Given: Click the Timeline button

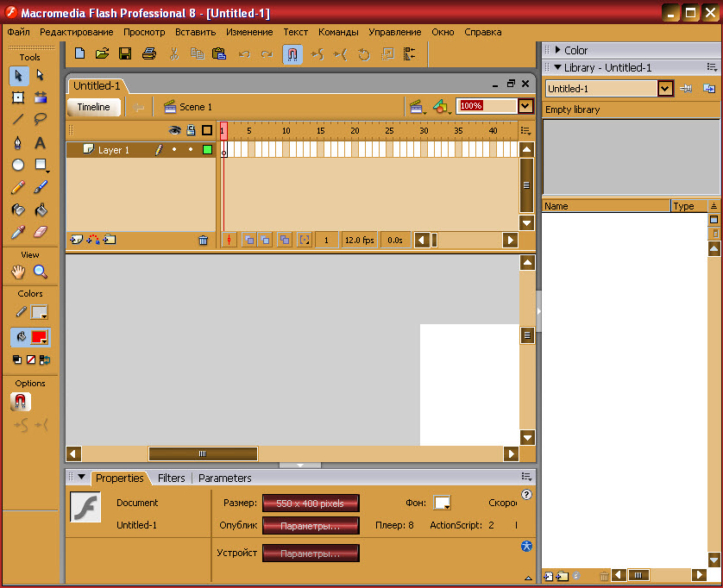Looking at the screenshot, I should pyautogui.click(x=93, y=107).
